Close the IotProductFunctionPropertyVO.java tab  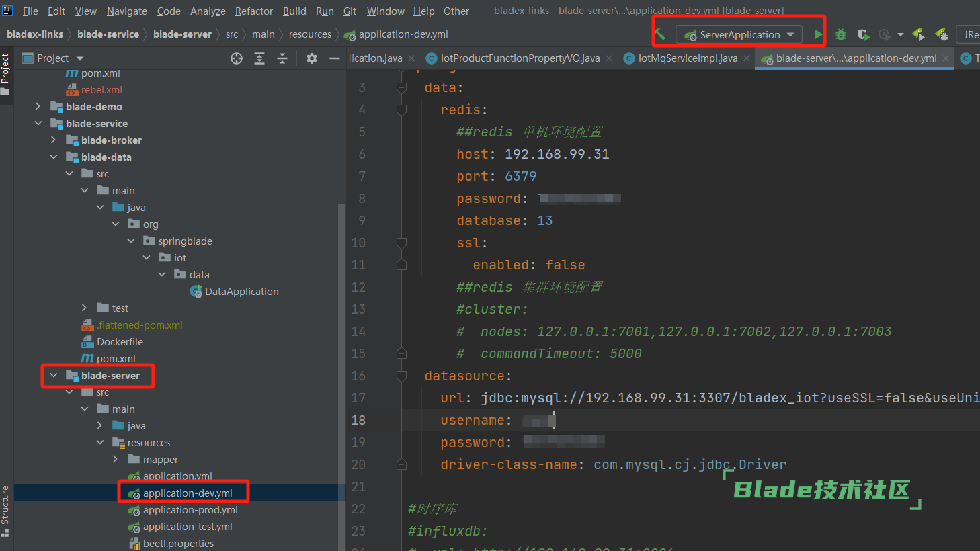[x=609, y=58]
